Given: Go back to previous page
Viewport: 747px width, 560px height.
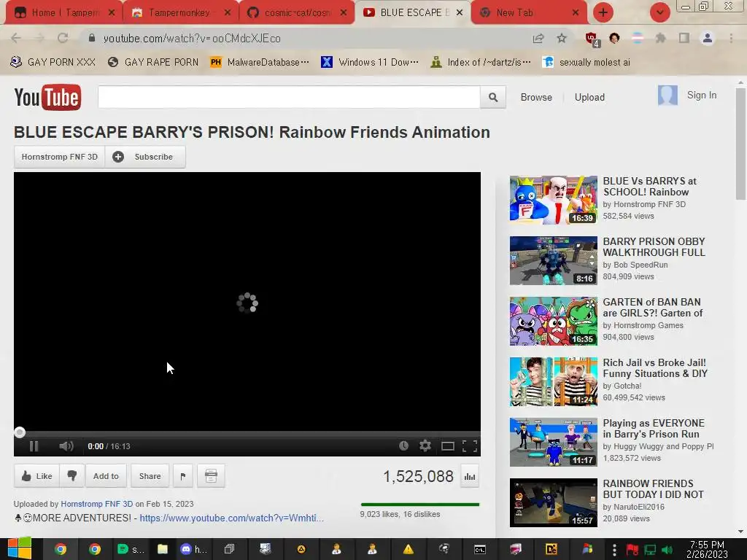Looking at the screenshot, I should pyautogui.click(x=16, y=38).
